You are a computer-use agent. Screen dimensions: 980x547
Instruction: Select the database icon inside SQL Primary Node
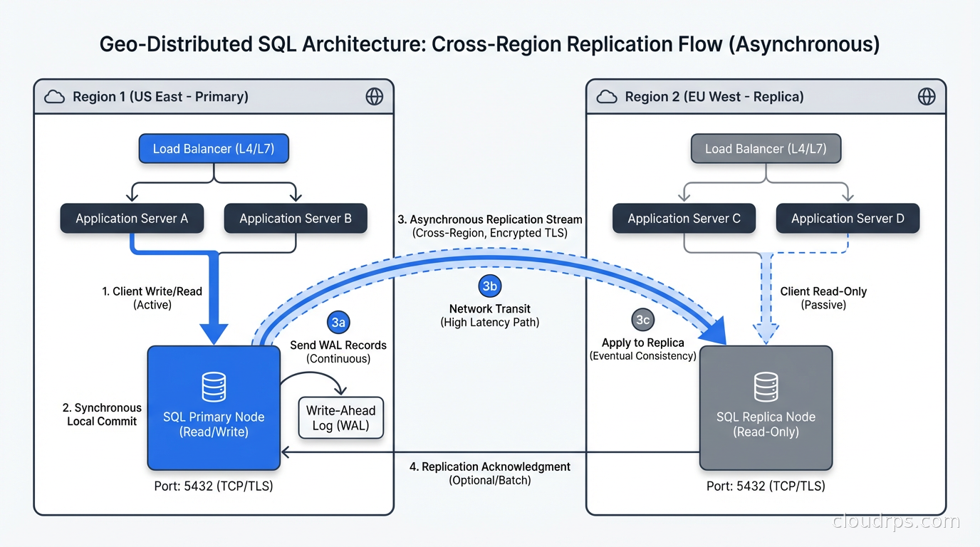click(213, 387)
